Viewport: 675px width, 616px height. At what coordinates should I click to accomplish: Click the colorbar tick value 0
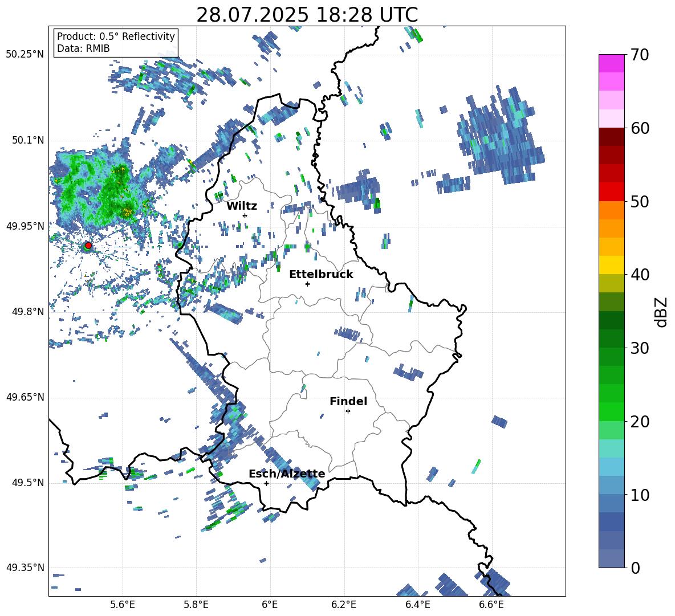[635, 568]
